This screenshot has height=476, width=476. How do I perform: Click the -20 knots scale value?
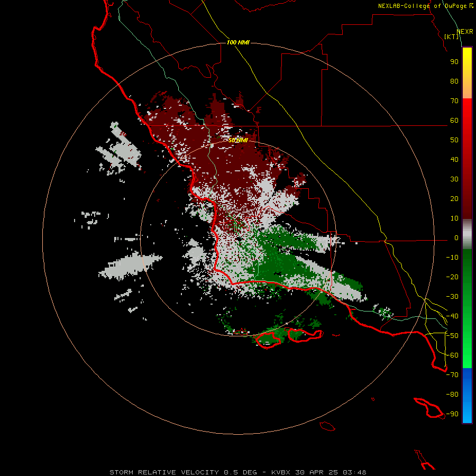click(452, 277)
